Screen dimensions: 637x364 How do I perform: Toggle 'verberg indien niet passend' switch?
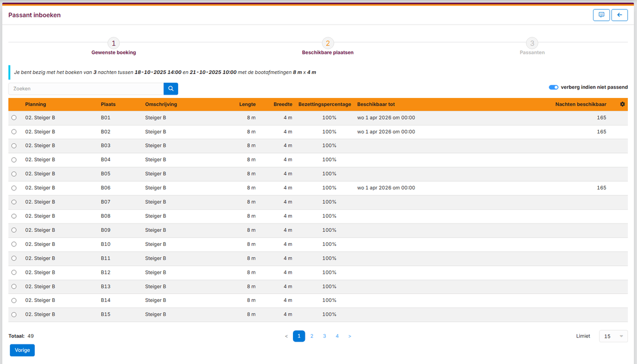tap(553, 87)
